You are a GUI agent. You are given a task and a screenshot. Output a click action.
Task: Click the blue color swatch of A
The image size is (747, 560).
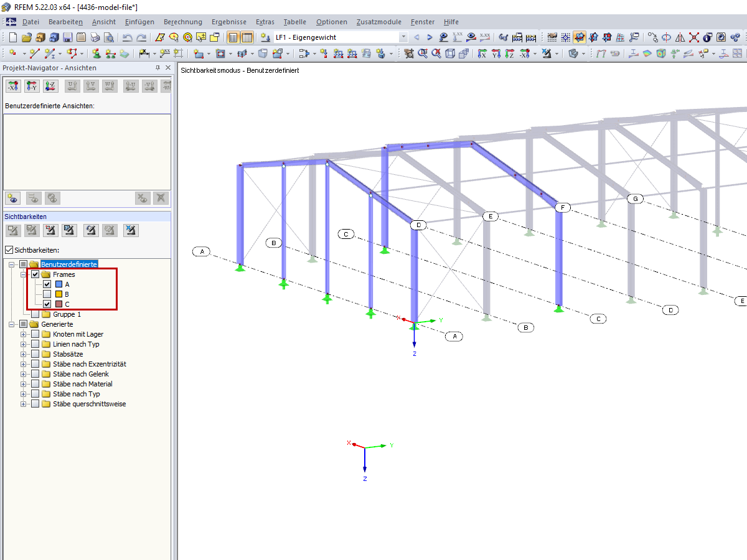coord(59,284)
